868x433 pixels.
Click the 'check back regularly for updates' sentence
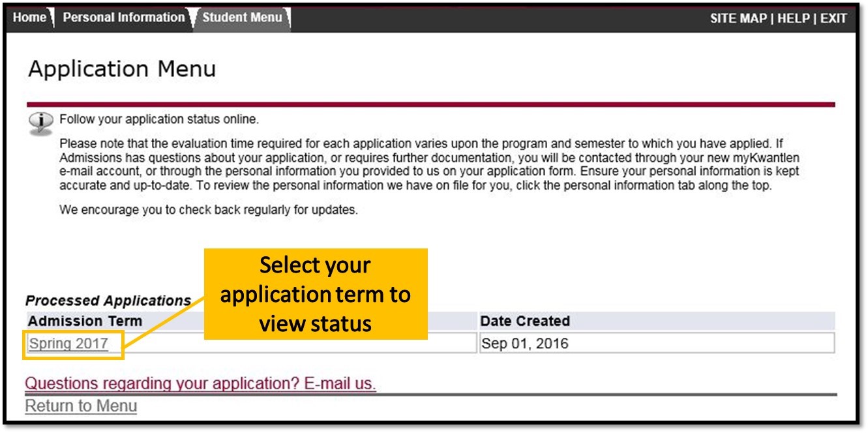point(209,210)
